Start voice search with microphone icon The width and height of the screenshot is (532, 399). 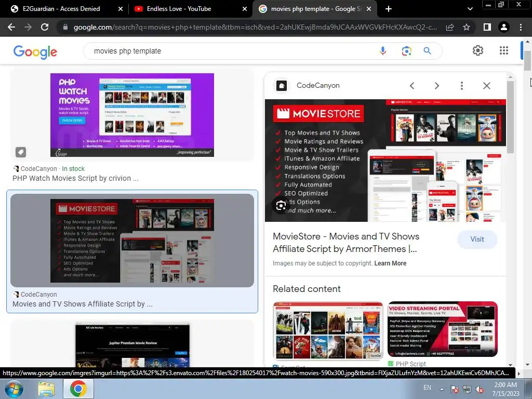[383, 51]
